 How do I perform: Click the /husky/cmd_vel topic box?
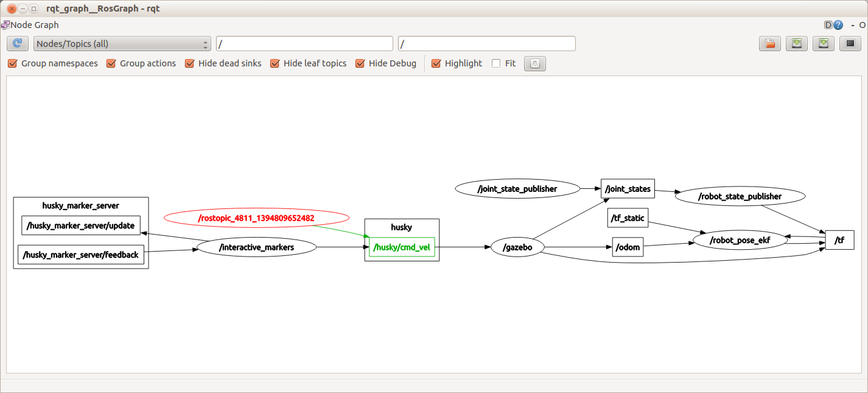pyautogui.click(x=402, y=247)
